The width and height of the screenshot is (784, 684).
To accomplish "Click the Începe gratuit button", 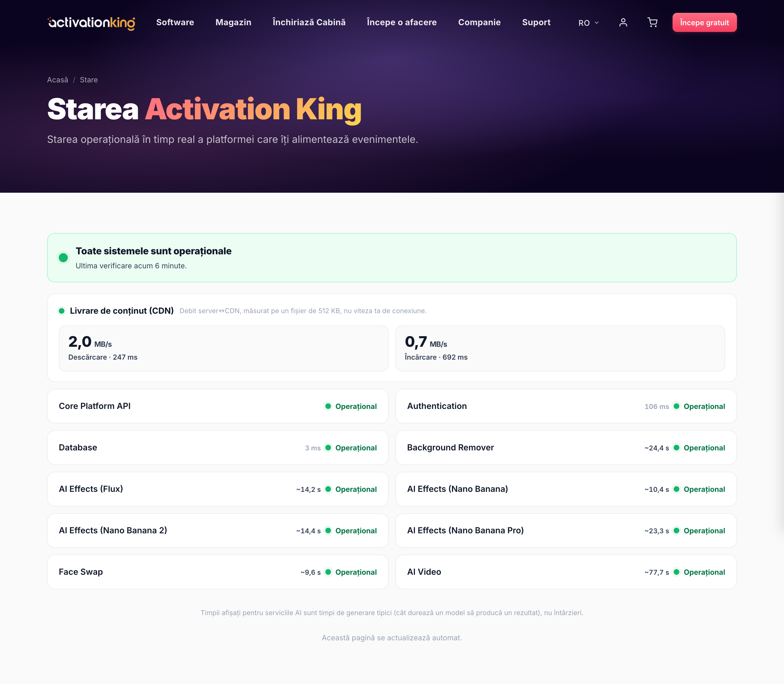I will coord(704,22).
